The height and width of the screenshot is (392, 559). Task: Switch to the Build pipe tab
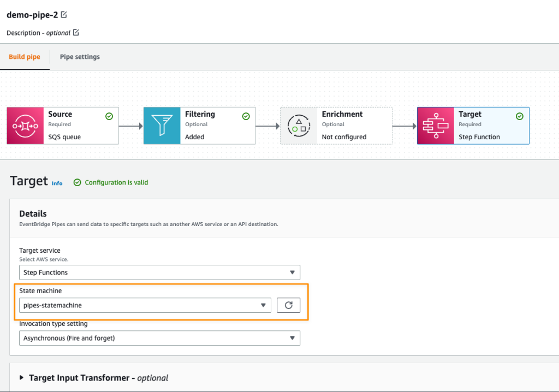(x=25, y=57)
